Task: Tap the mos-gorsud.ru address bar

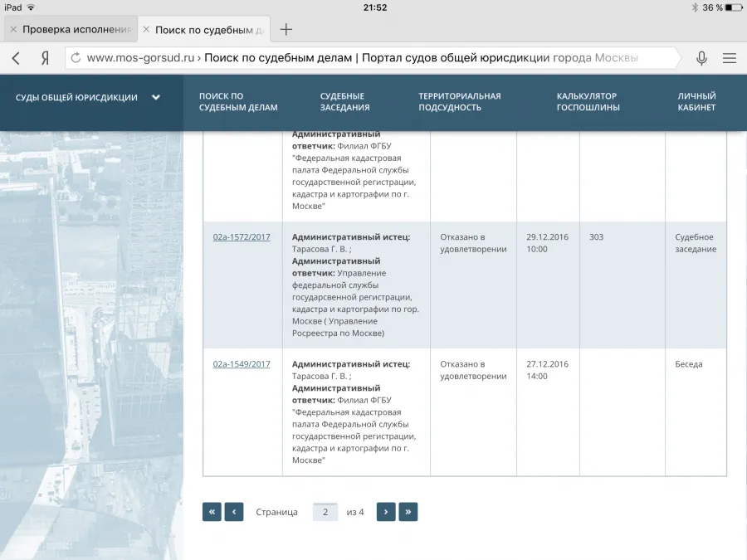Action: tap(372, 58)
